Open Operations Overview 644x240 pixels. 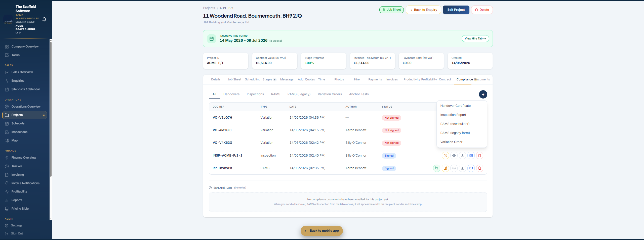click(x=25, y=107)
